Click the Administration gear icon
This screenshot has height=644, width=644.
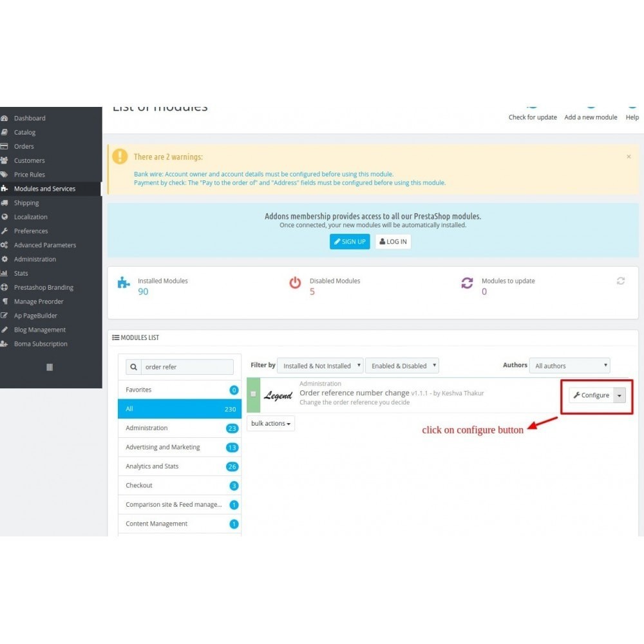click(5, 259)
